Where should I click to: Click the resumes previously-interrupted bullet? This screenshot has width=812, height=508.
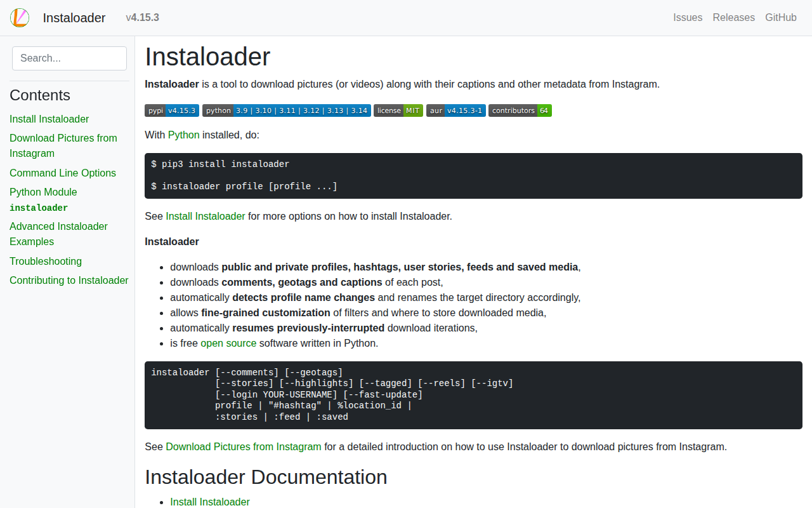324,328
